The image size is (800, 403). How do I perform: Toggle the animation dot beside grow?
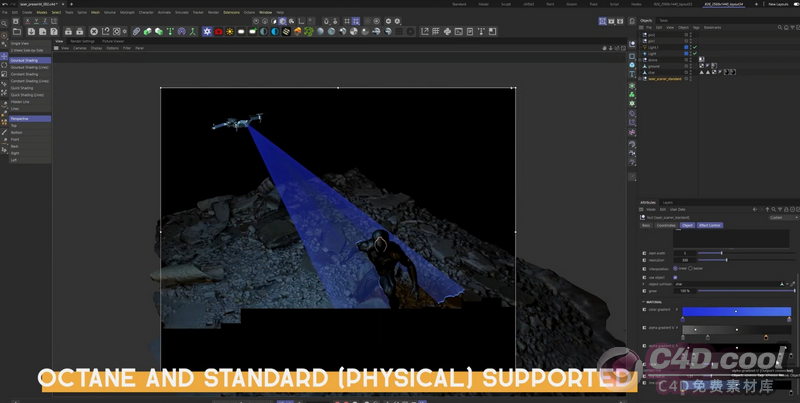pyautogui.click(x=644, y=291)
